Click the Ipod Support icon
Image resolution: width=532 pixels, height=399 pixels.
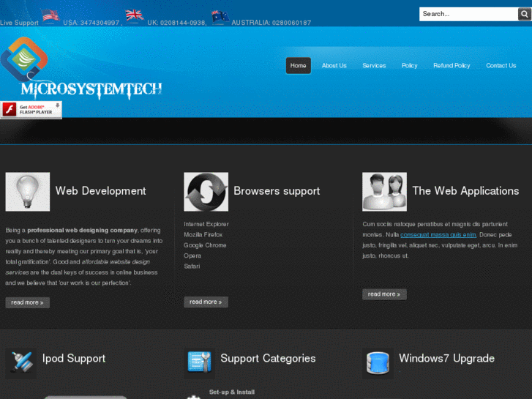tap(21, 362)
